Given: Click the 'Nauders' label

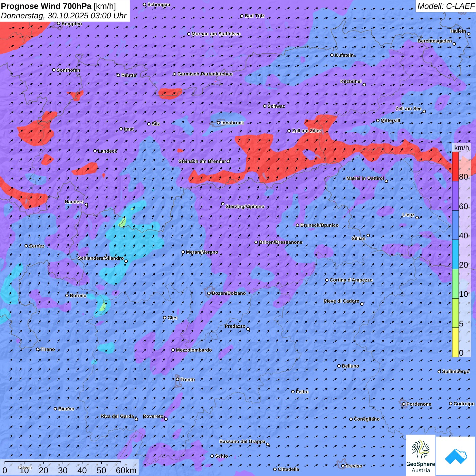Looking at the screenshot, I should click(x=74, y=202).
